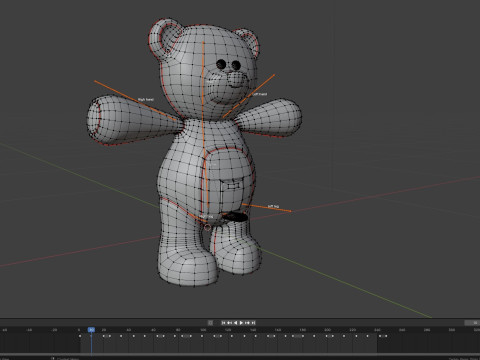Select the left leg bone label
The width and height of the screenshot is (480, 360).
click(273, 206)
